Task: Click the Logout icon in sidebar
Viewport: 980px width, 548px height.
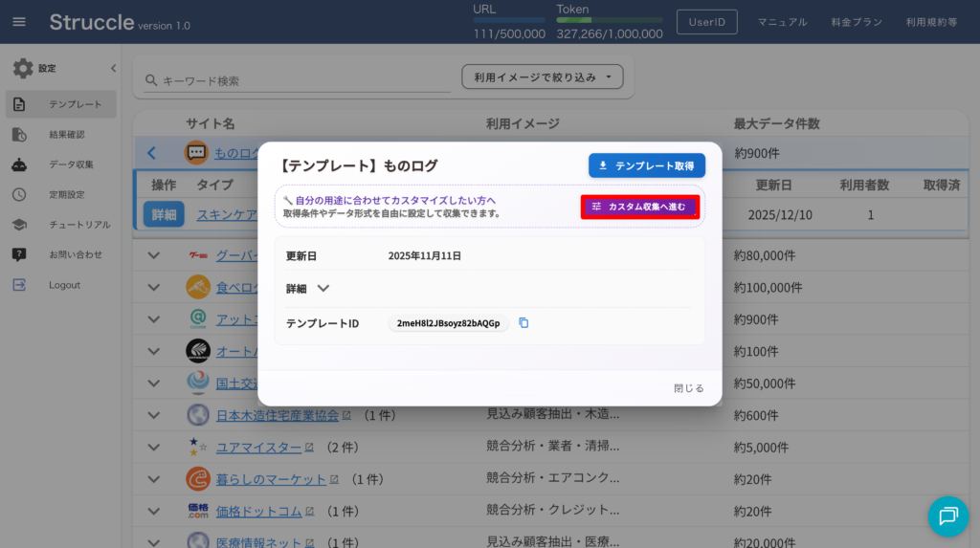Action: (x=19, y=285)
